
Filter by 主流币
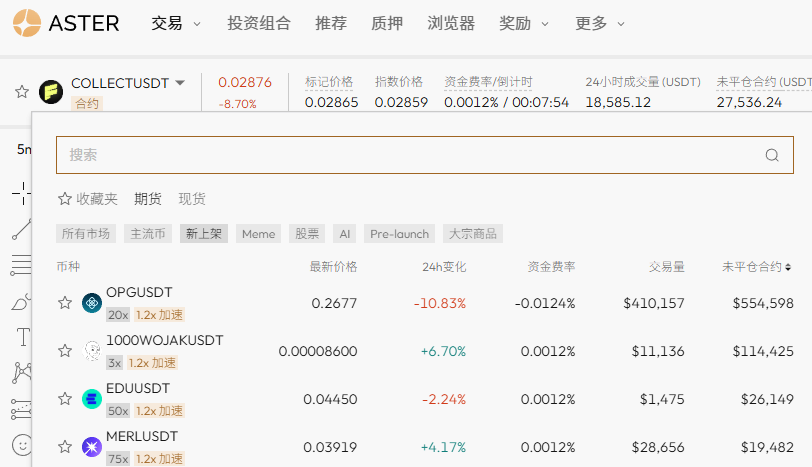[148, 234]
